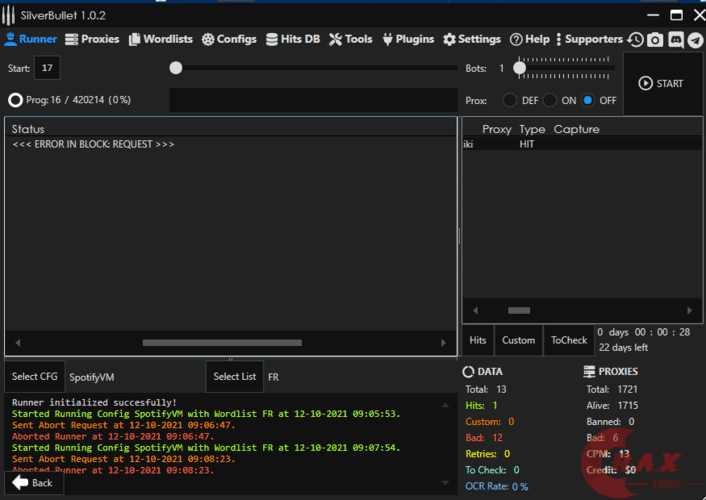Open the Hits DB tab

(293, 39)
